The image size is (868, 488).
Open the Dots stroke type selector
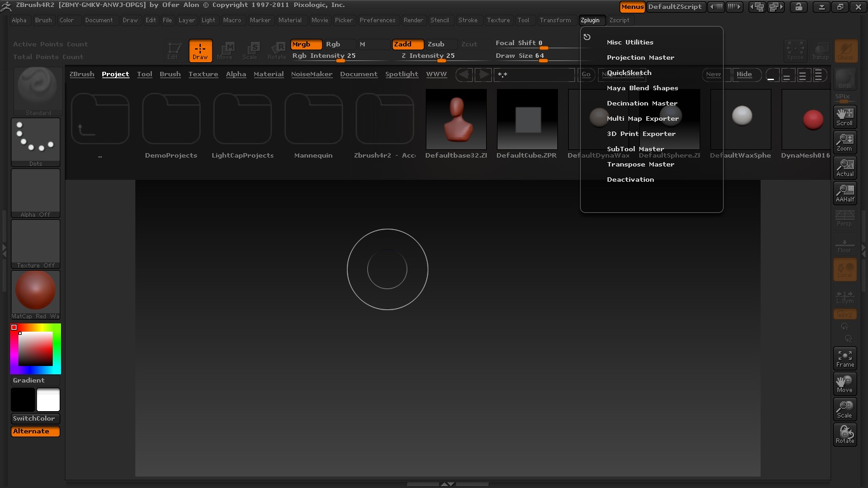[36, 142]
